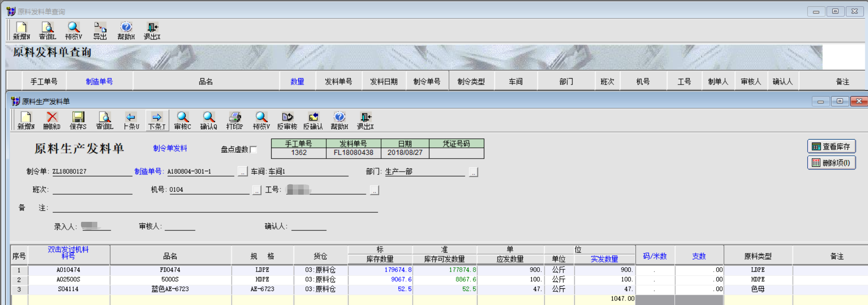Go to previous record with 上条U

(x=131, y=121)
